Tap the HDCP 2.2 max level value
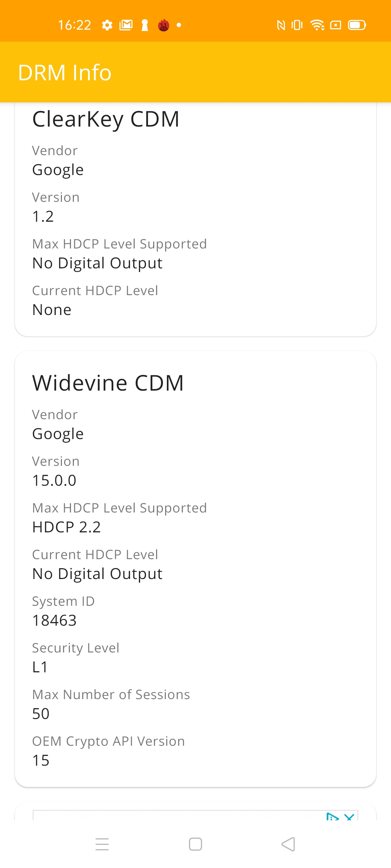The width and height of the screenshot is (391, 868). click(67, 527)
